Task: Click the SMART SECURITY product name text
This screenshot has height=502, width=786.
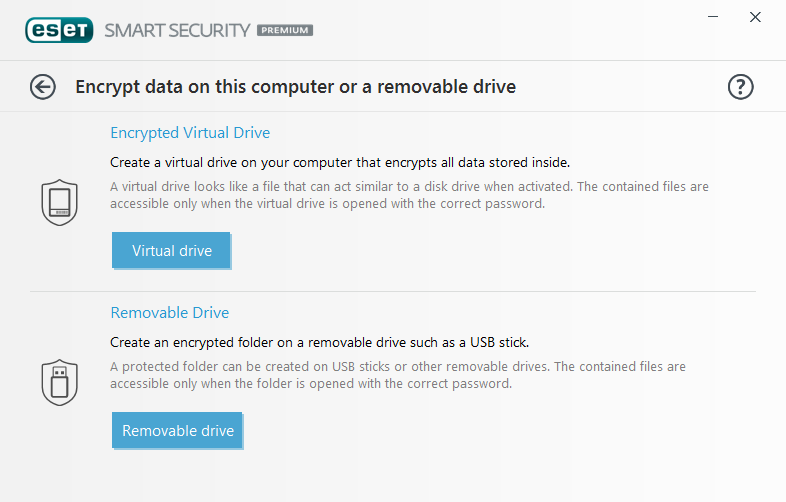Action: click(177, 31)
